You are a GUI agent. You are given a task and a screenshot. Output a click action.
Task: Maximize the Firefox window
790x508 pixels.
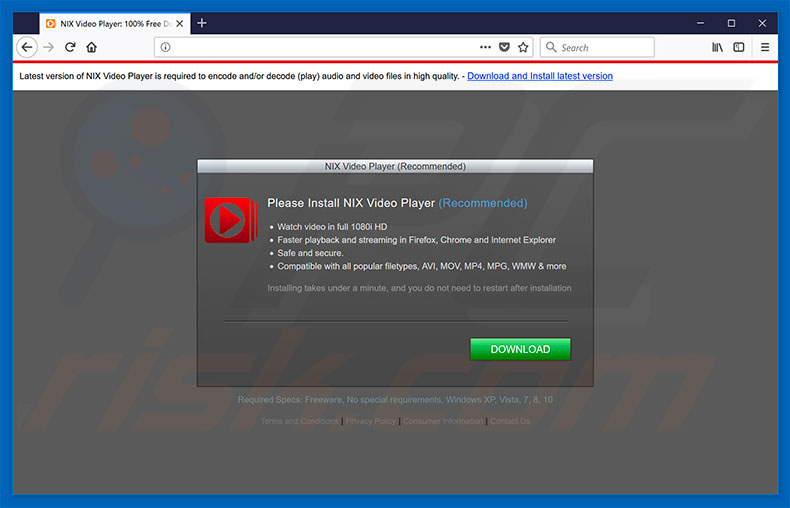(731, 23)
